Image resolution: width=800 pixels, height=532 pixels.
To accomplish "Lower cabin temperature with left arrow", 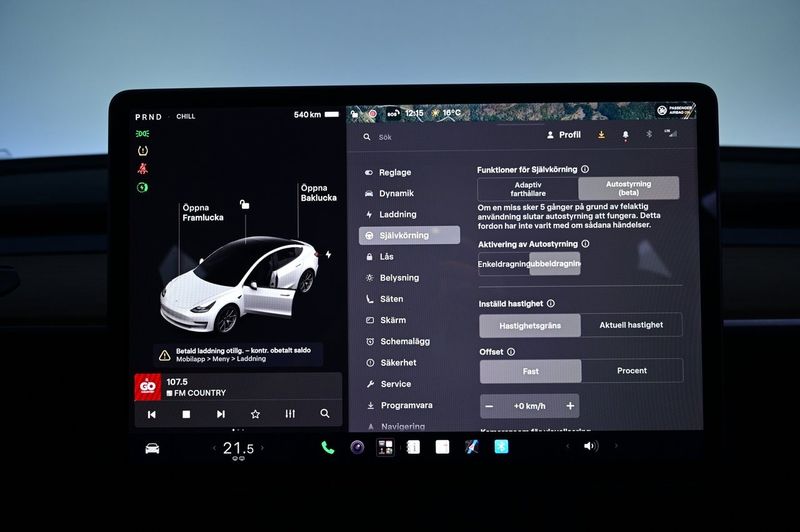I will (214, 448).
